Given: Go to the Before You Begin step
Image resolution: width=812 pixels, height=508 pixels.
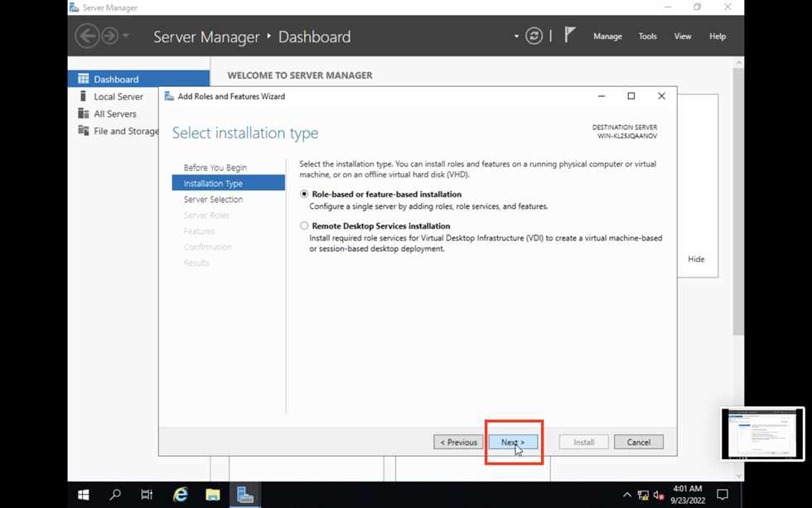Looking at the screenshot, I should 215,167.
